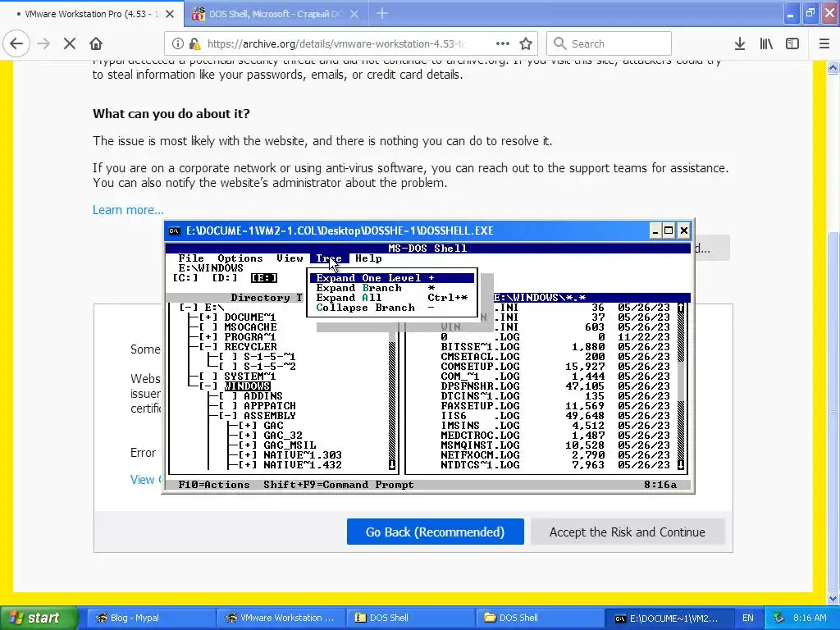The width and height of the screenshot is (840, 630).
Task: Open the page actions three-dot menu
Action: tap(503, 43)
